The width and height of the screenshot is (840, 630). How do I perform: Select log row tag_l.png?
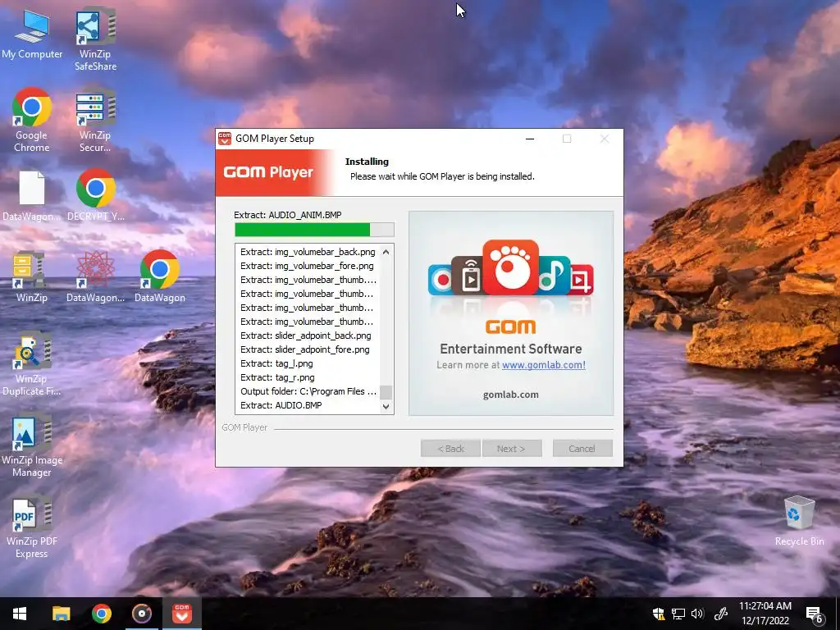[x=308, y=363]
